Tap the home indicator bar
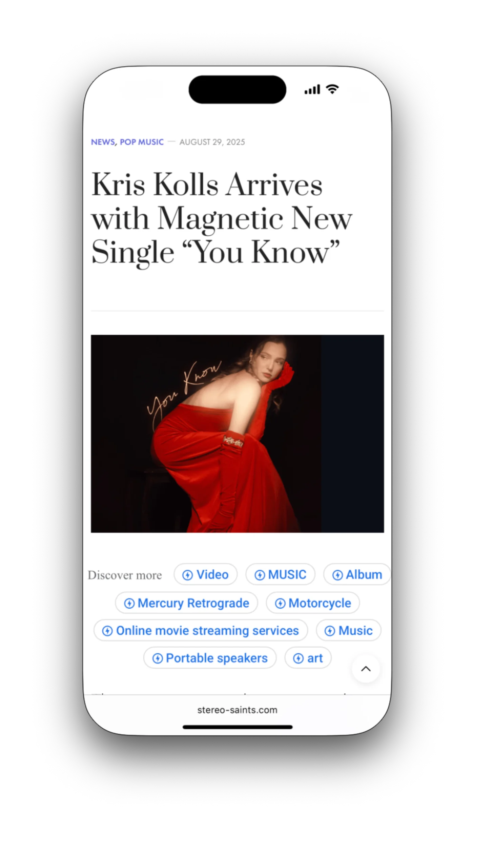 237,727
